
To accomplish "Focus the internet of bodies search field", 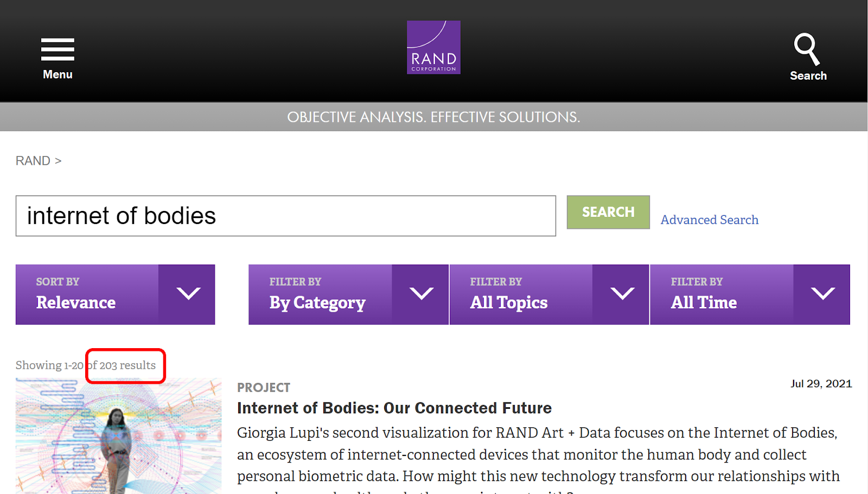I will tap(285, 216).
